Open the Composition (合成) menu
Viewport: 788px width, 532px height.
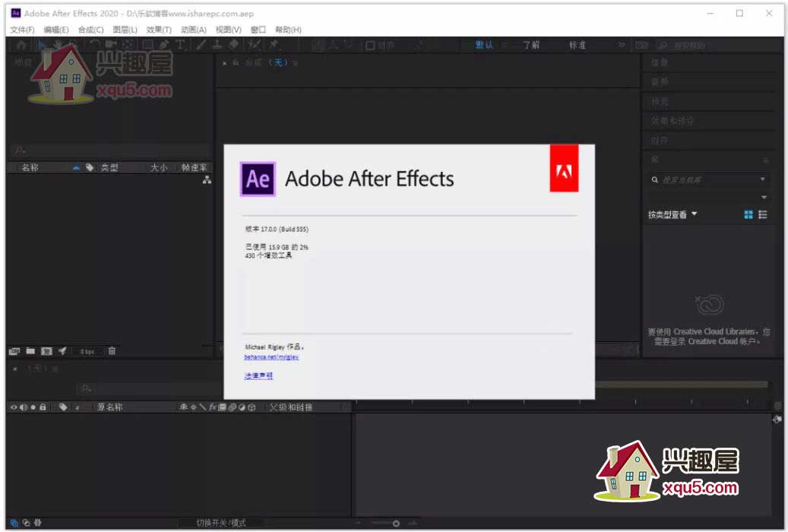(90, 30)
